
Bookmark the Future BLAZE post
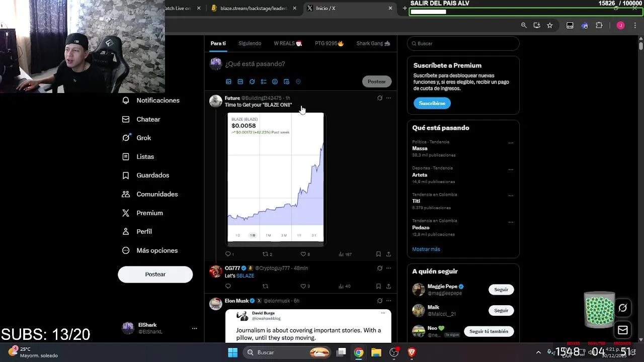[x=378, y=254]
